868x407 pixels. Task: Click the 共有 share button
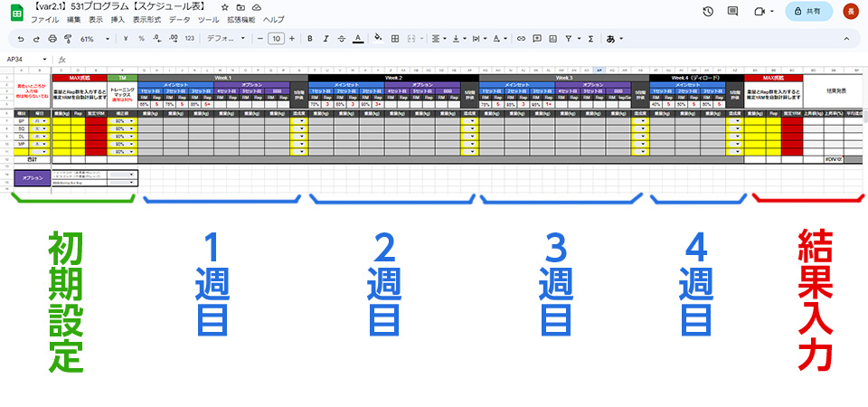click(808, 11)
